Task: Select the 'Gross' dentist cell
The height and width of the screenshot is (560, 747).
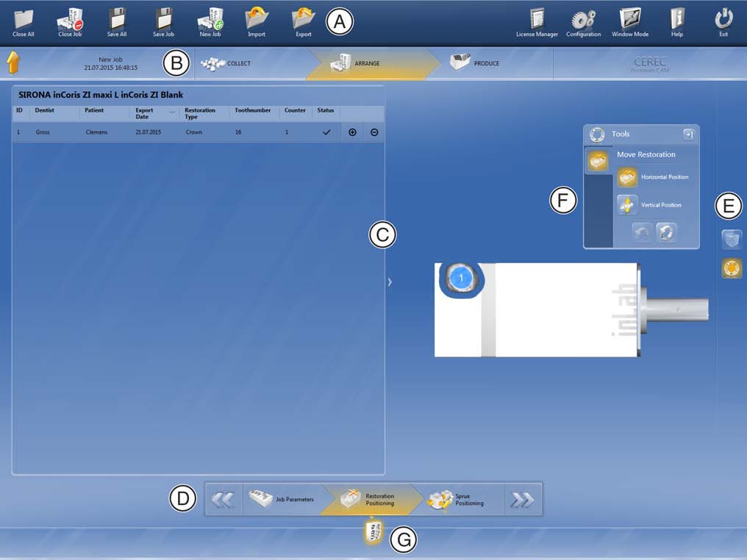Action: [43, 132]
